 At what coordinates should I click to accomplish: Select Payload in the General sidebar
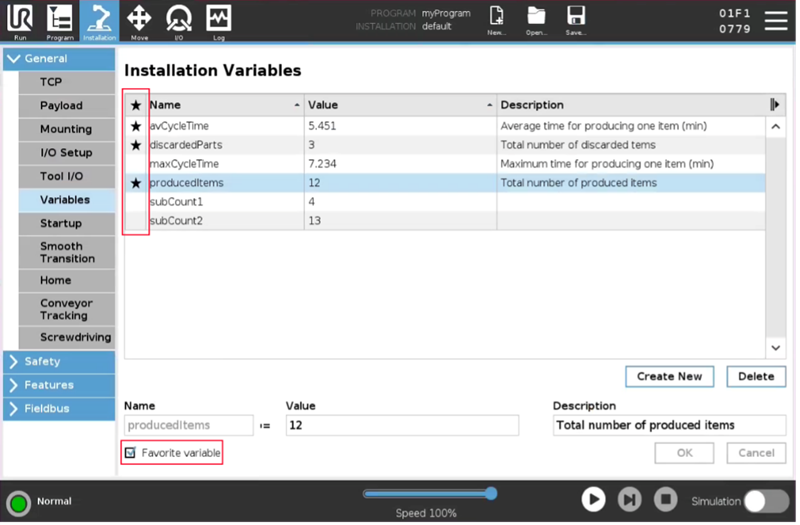tap(62, 106)
